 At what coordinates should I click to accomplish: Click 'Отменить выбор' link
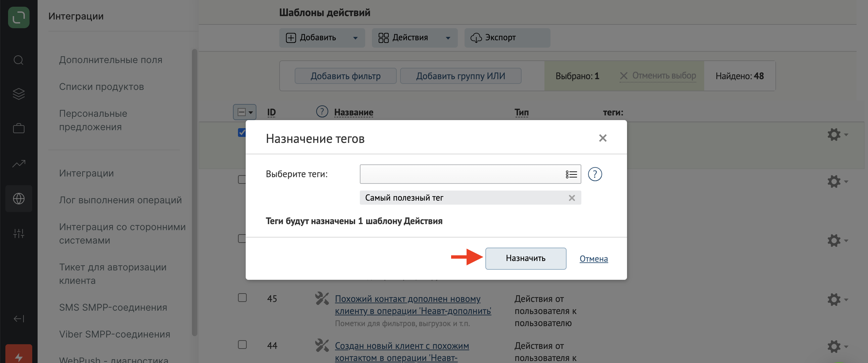point(658,76)
